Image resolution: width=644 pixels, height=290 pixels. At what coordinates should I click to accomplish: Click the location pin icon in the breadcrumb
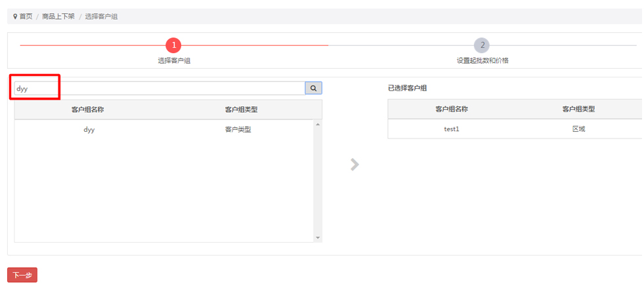coord(15,16)
